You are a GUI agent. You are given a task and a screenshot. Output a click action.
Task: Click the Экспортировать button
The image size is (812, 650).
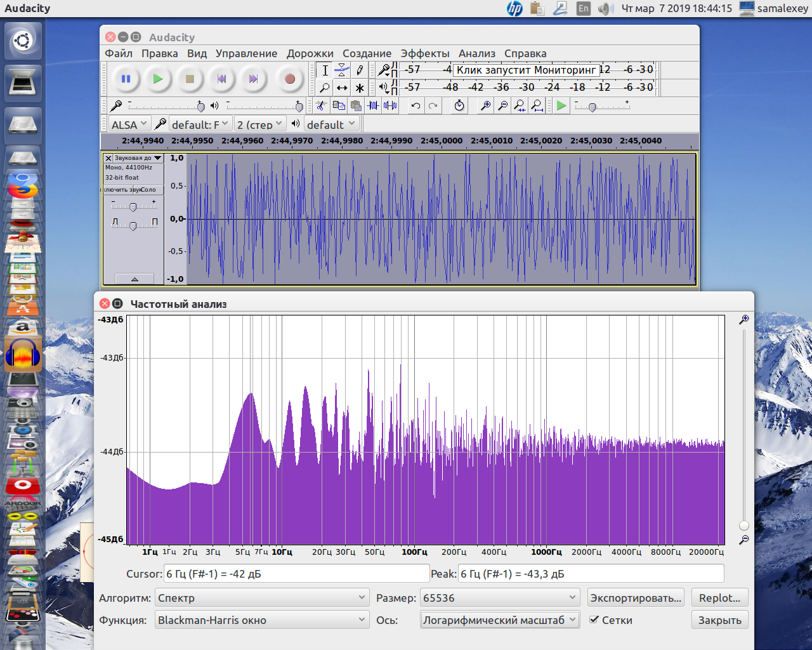click(636, 598)
